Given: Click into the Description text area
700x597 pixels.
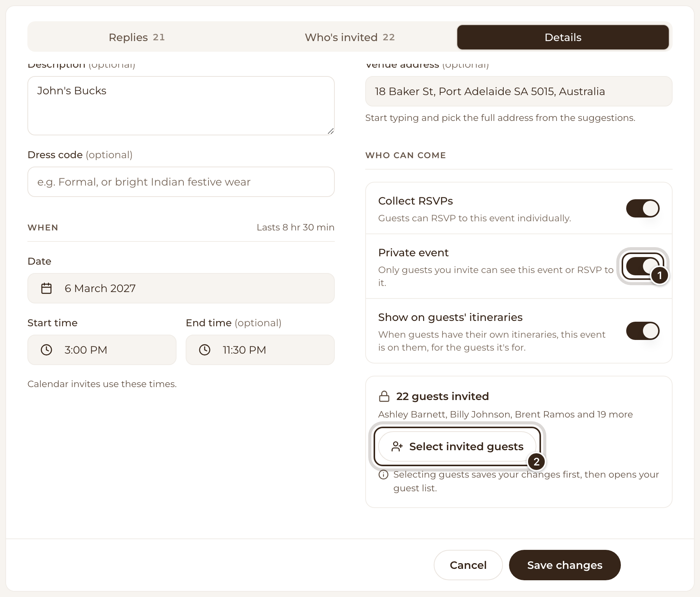Looking at the screenshot, I should [181, 106].
